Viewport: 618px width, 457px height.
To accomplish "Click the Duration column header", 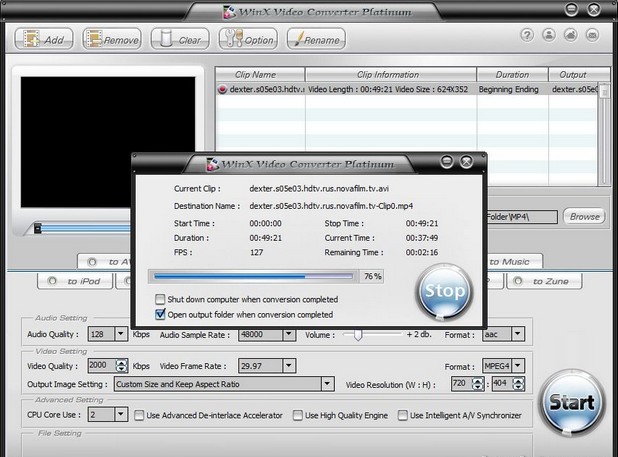I will coord(512,74).
